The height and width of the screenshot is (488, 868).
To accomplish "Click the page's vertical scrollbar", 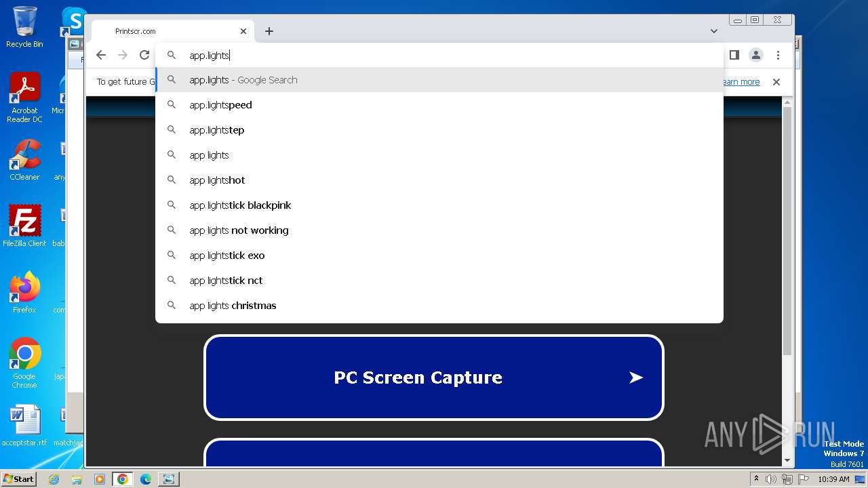I will click(787, 230).
